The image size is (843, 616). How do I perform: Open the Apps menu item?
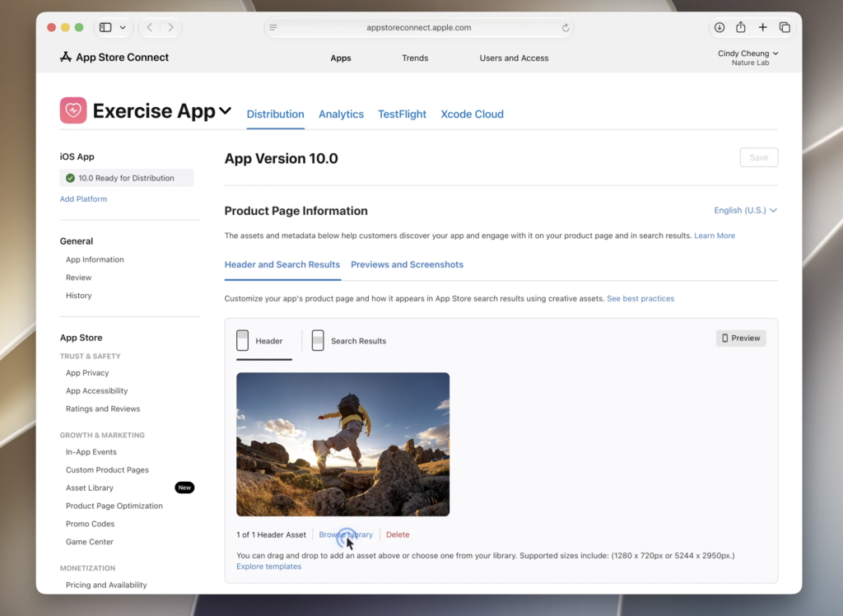coord(341,58)
